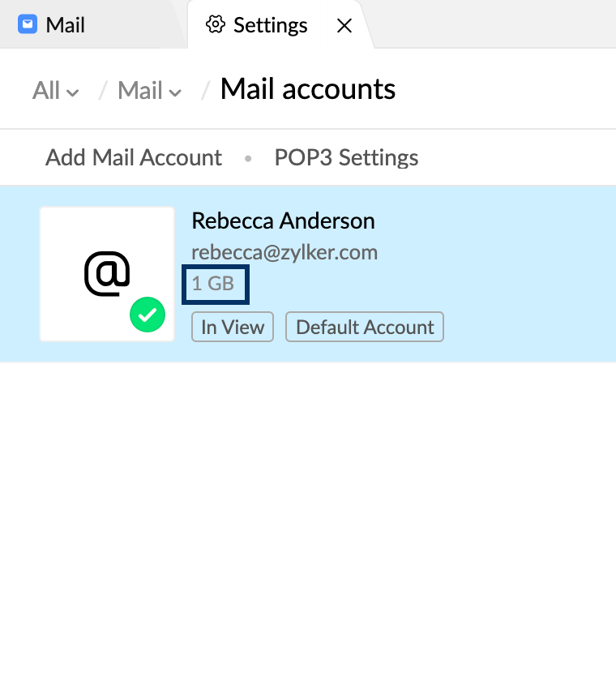616x681 pixels.
Task: Switch to the Mail tab
Action: point(65,25)
